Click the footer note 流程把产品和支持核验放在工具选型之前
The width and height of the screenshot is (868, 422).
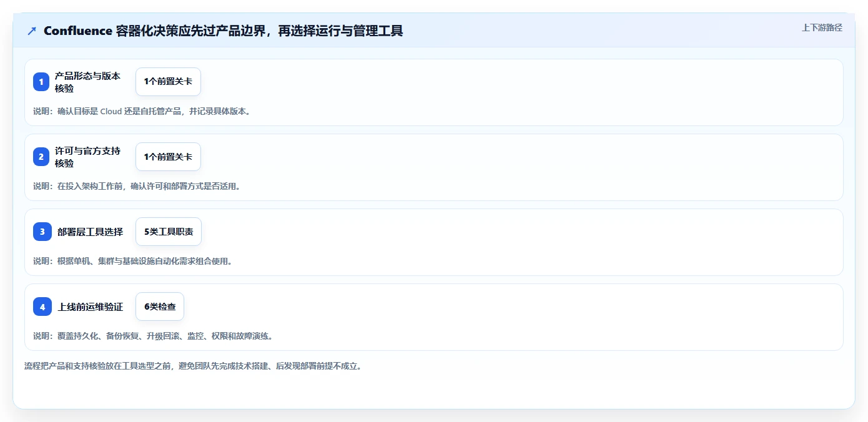click(x=193, y=366)
